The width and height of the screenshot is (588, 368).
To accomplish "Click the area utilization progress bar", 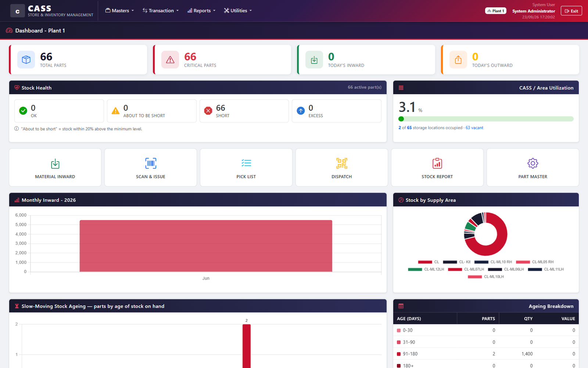I will tap(486, 119).
